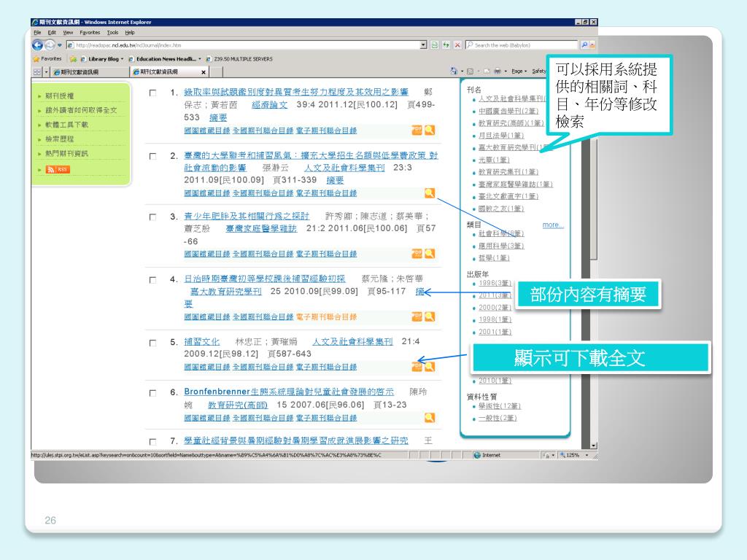Download the PDF full text of result 5
The height and width of the screenshot is (560, 747).
pos(417,366)
